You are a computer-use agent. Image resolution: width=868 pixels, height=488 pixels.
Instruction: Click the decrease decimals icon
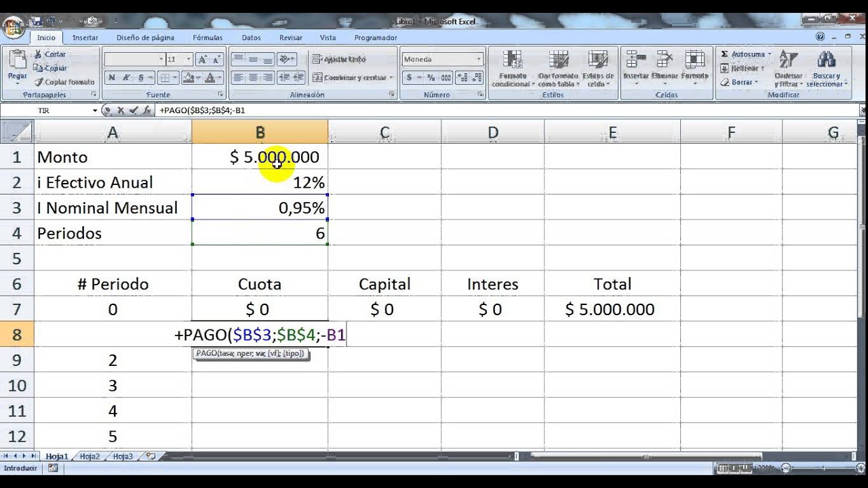(x=476, y=77)
